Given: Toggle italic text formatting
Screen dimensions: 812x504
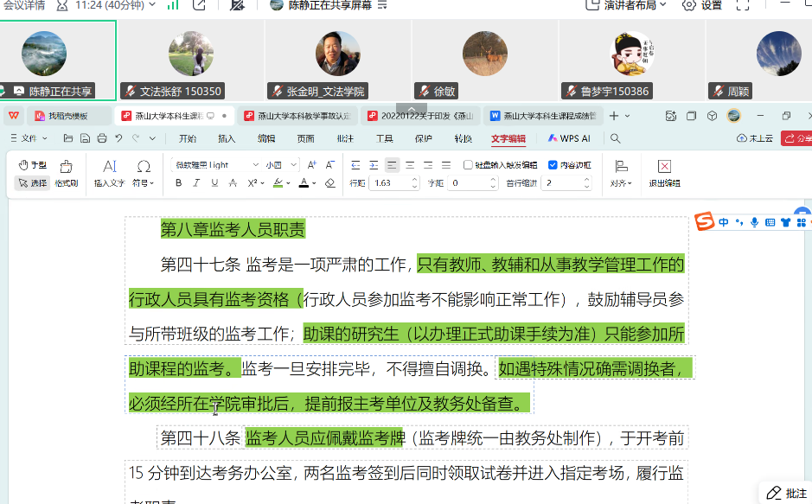Looking at the screenshot, I should [x=196, y=183].
